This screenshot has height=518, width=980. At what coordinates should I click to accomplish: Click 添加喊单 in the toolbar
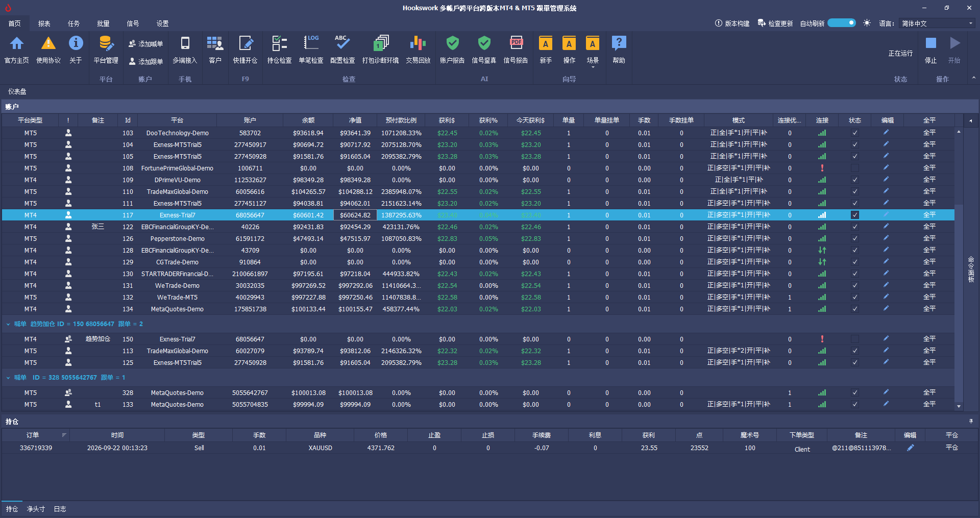click(146, 44)
